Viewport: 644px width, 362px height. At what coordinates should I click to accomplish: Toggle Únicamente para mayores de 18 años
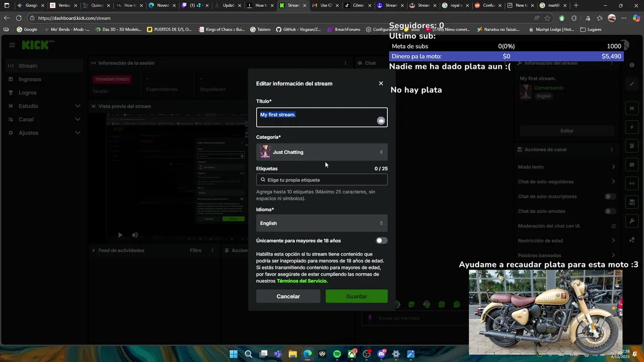click(381, 241)
